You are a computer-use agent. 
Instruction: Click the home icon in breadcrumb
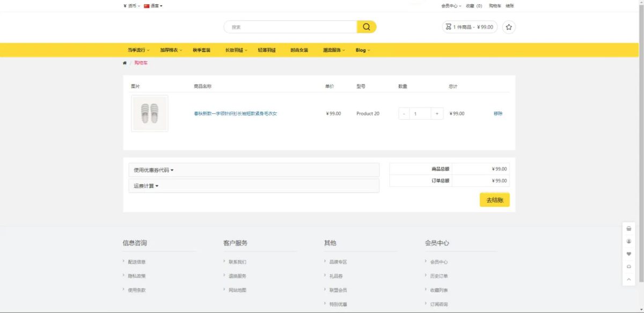pos(125,63)
